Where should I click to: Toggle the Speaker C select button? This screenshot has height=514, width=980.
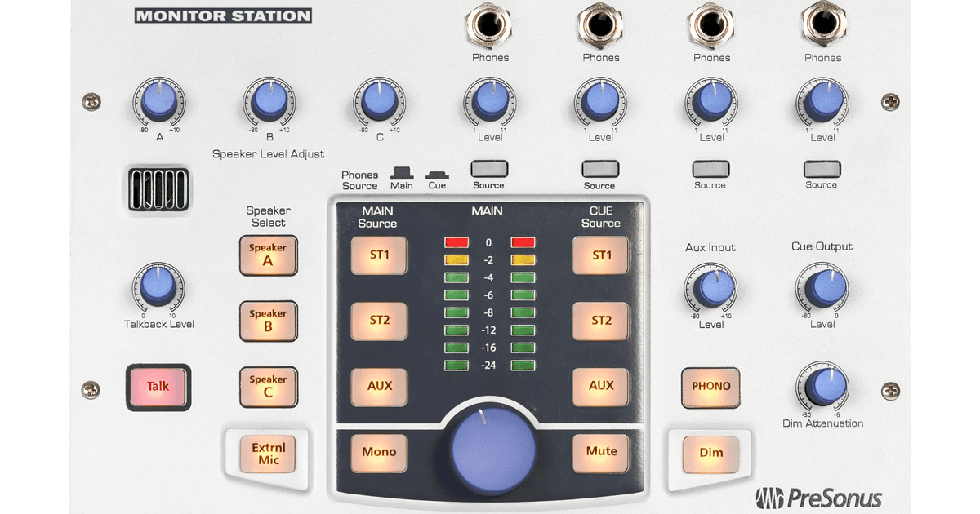pyautogui.click(x=268, y=387)
